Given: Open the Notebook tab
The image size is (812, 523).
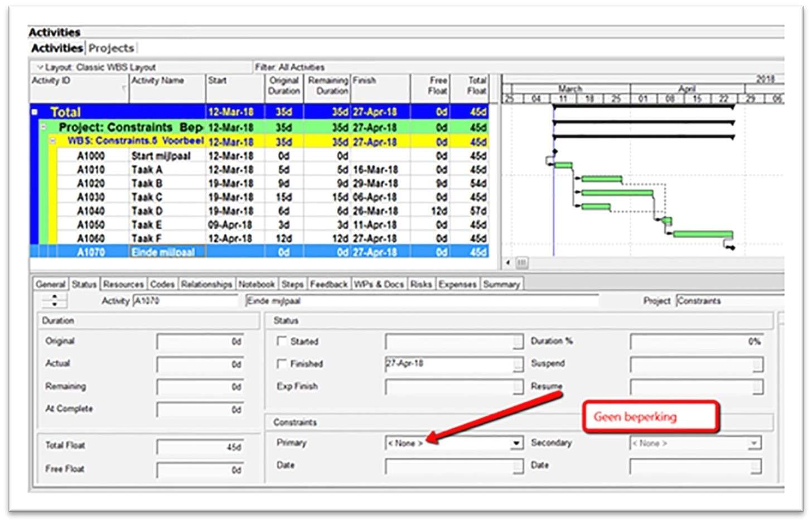Looking at the screenshot, I should click(x=256, y=284).
